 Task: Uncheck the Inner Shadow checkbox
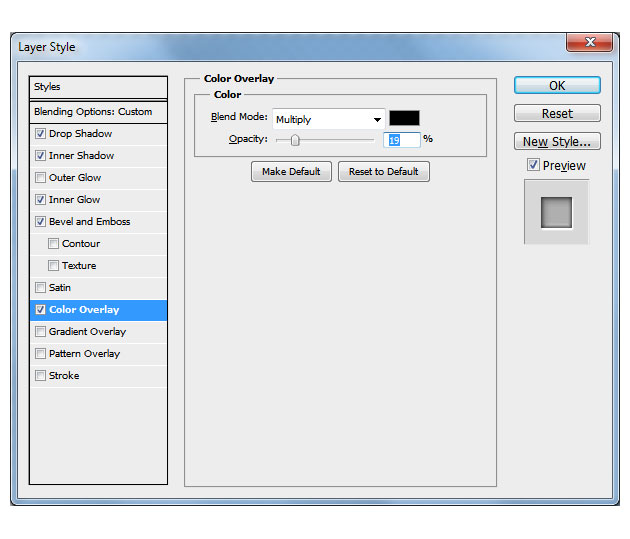pos(40,156)
